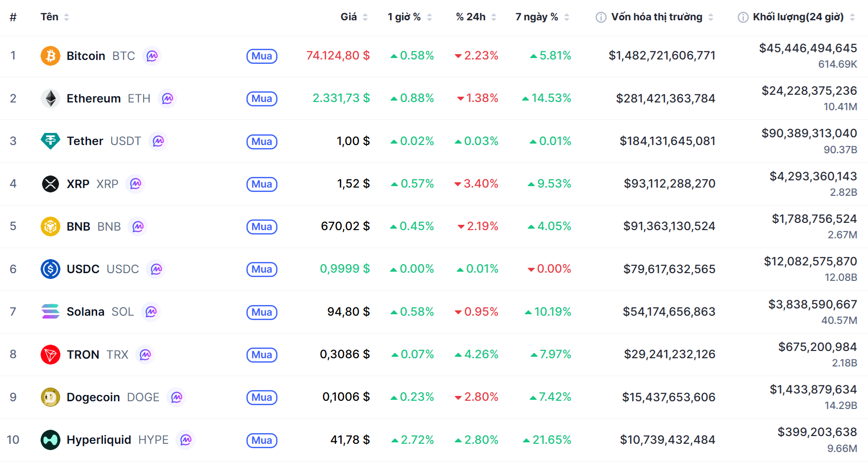The image size is (868, 467).
Task: Sort by Vốn hóa thị trường arrows
Action: point(710,17)
